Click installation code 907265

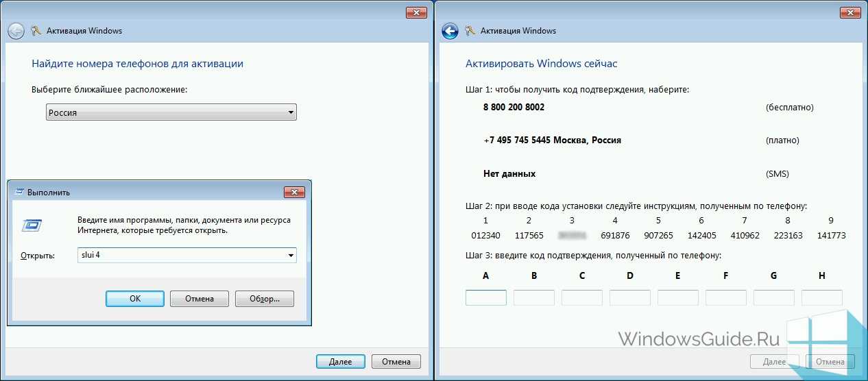coord(658,236)
